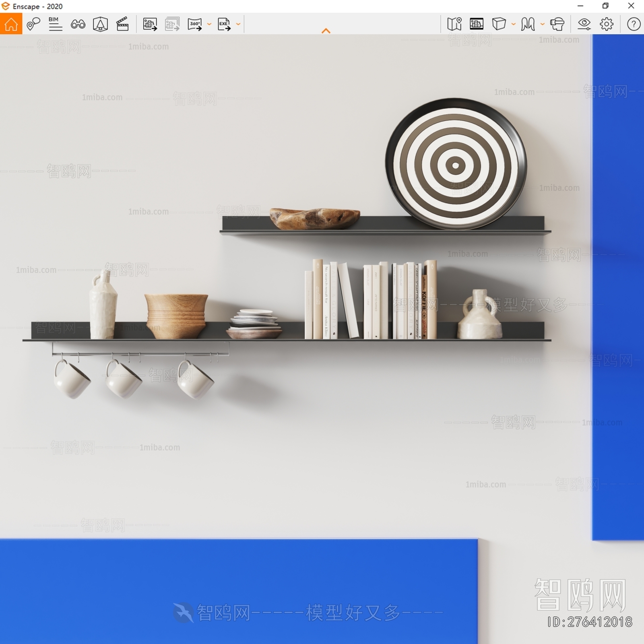This screenshot has height=644, width=644.
Task: Open general settings gear icon
Action: coord(607,24)
